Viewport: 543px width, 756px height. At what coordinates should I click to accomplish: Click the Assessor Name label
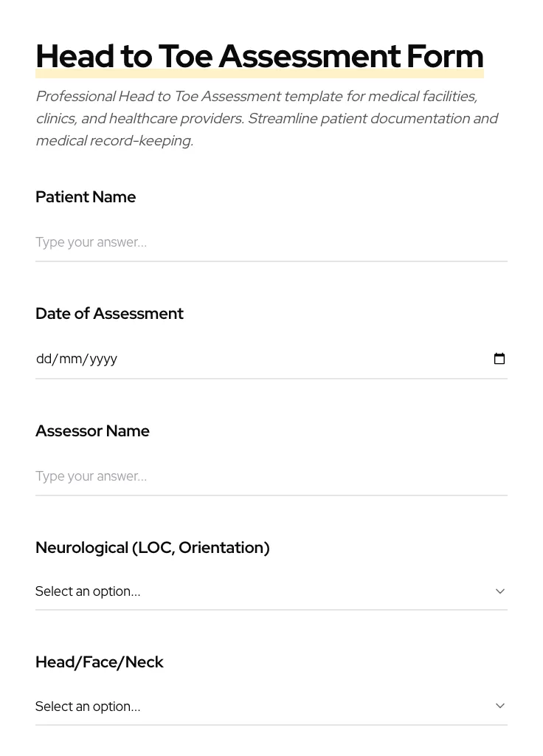click(x=92, y=431)
